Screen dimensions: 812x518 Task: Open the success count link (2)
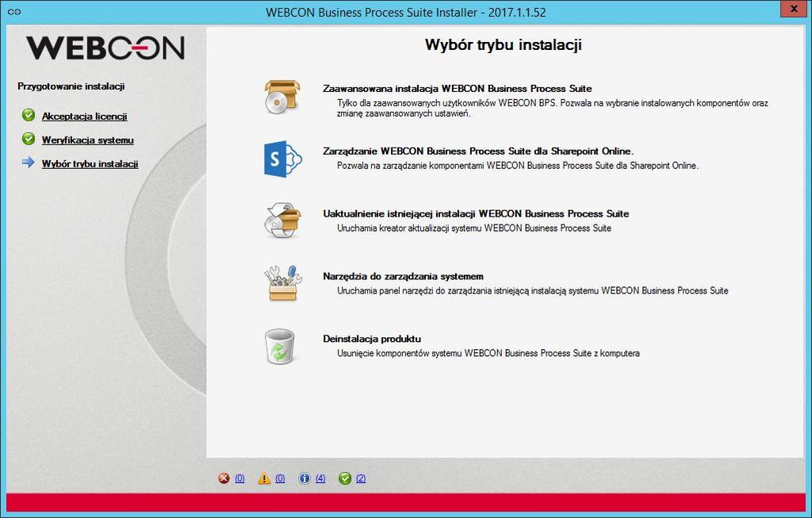click(361, 478)
